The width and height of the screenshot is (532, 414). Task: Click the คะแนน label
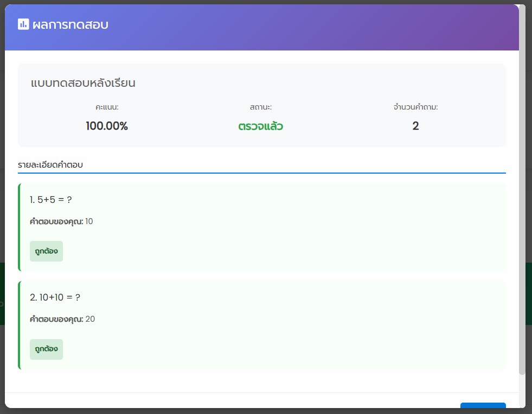107,107
